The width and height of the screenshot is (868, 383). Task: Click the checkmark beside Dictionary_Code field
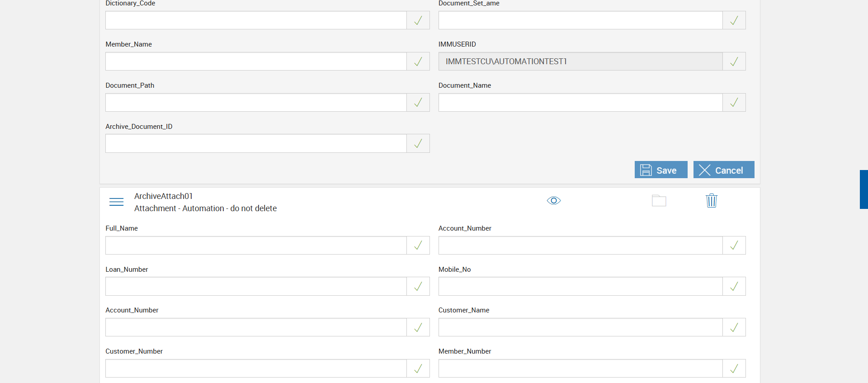[418, 20]
